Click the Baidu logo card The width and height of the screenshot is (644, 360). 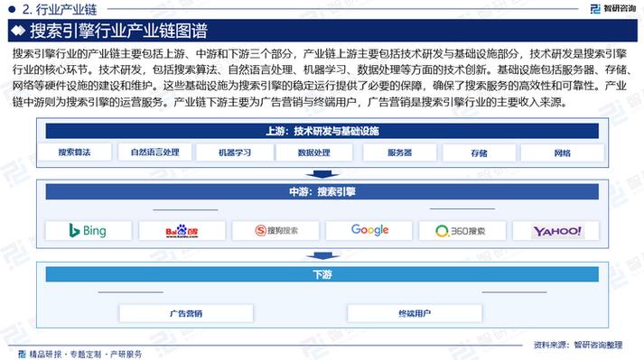(x=182, y=231)
